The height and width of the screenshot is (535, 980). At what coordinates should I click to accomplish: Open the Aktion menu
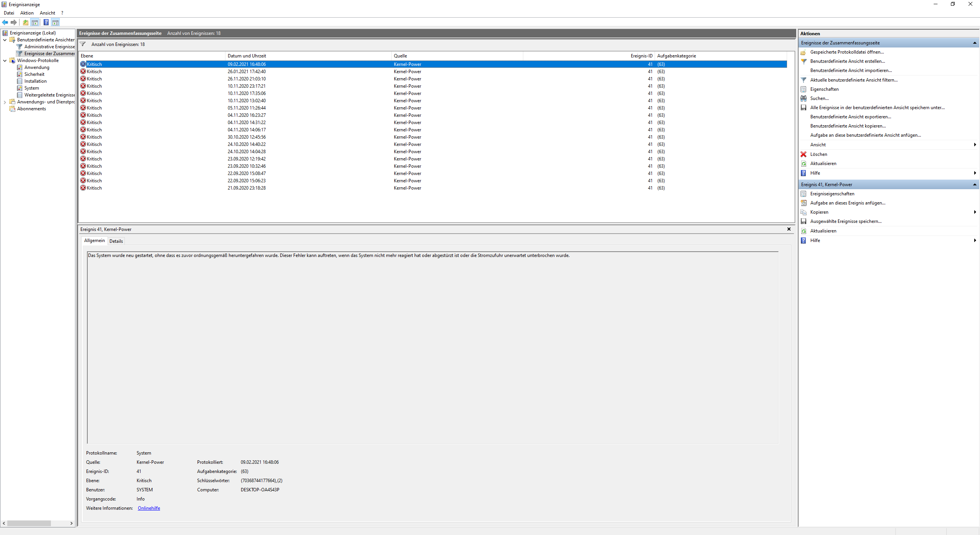[x=27, y=13]
